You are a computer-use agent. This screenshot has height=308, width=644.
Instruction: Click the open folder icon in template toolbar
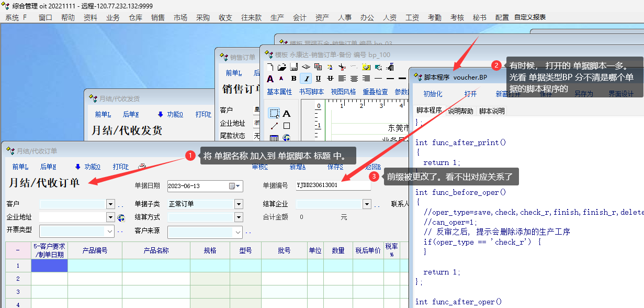point(281,67)
